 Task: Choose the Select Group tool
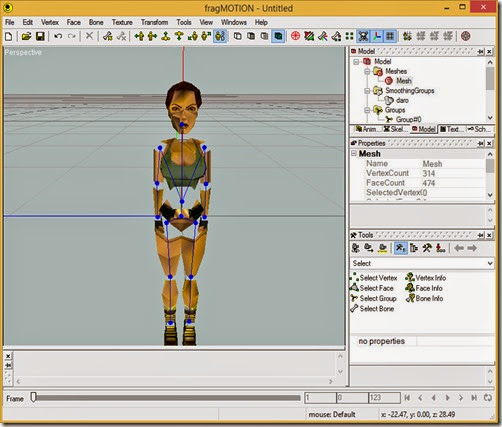[373, 298]
